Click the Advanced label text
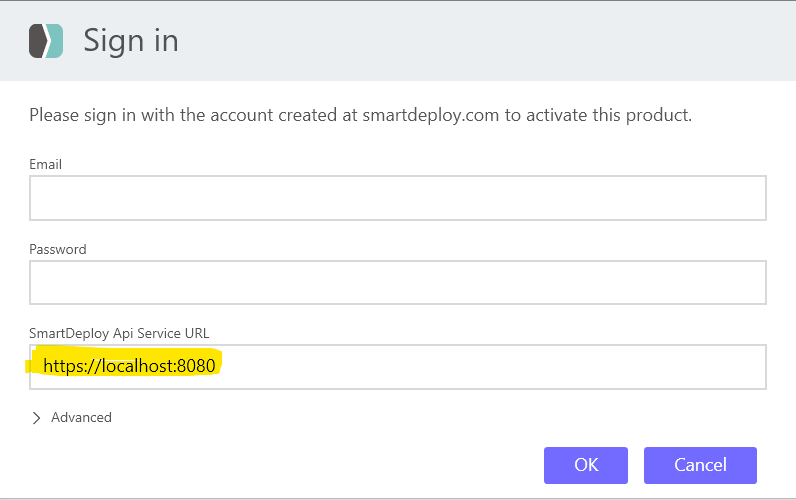 click(81, 417)
